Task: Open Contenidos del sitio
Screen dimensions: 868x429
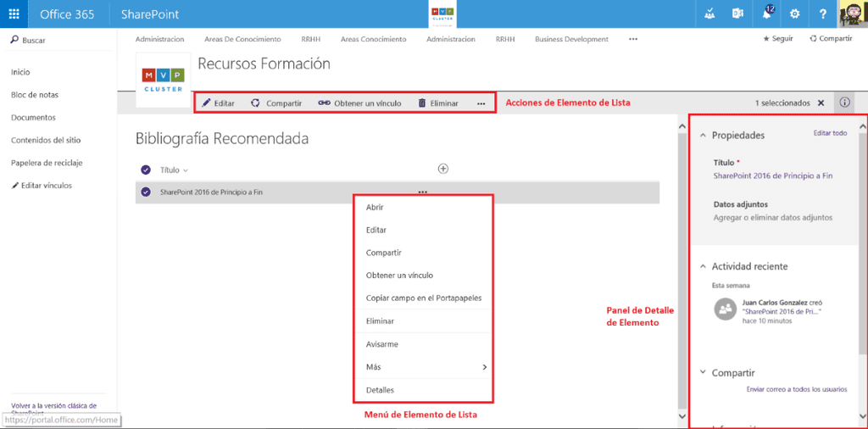Action: [x=46, y=140]
